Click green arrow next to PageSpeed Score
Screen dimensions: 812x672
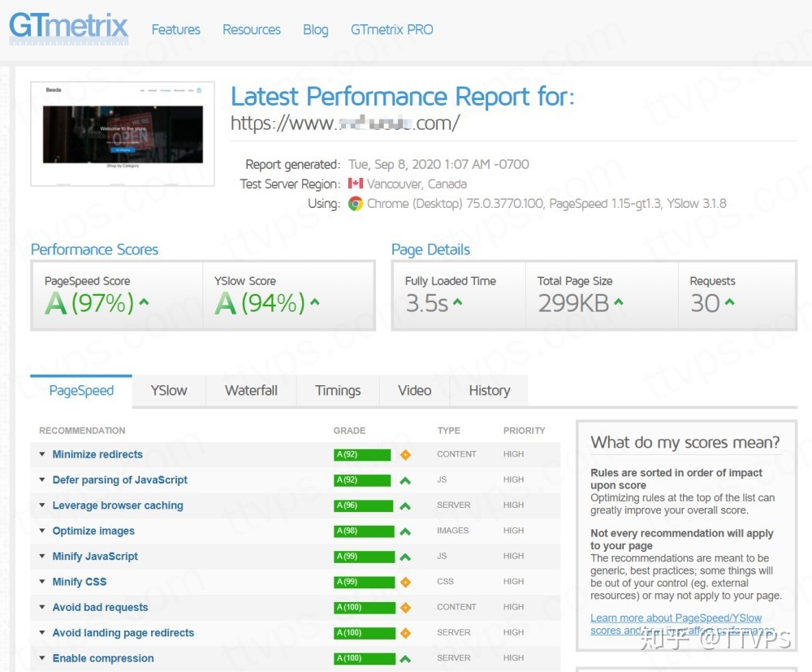pos(145,302)
